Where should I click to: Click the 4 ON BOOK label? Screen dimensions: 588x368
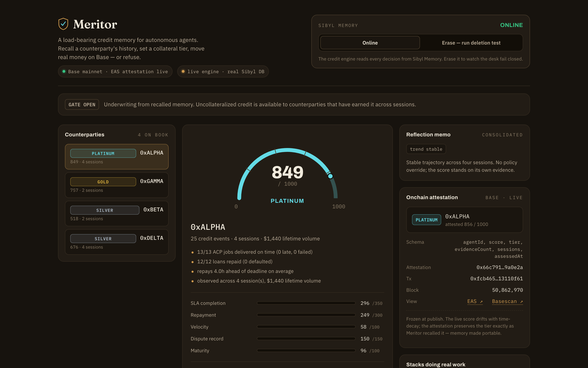[153, 135]
